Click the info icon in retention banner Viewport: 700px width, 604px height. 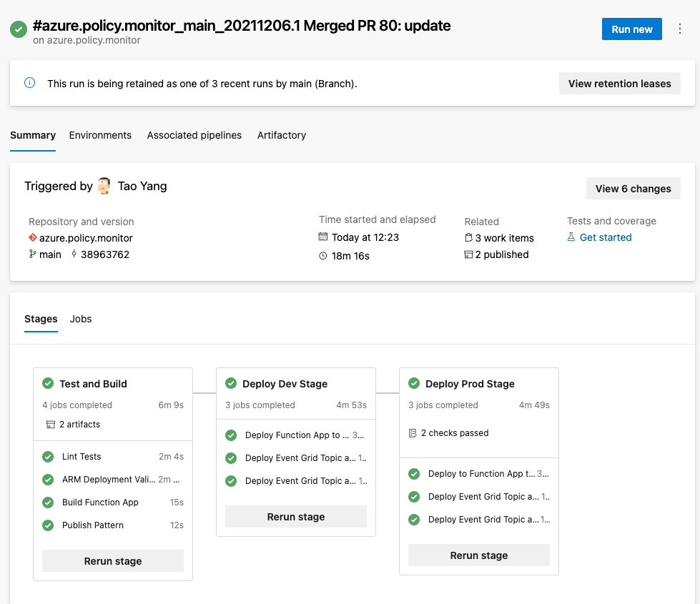[x=29, y=83]
